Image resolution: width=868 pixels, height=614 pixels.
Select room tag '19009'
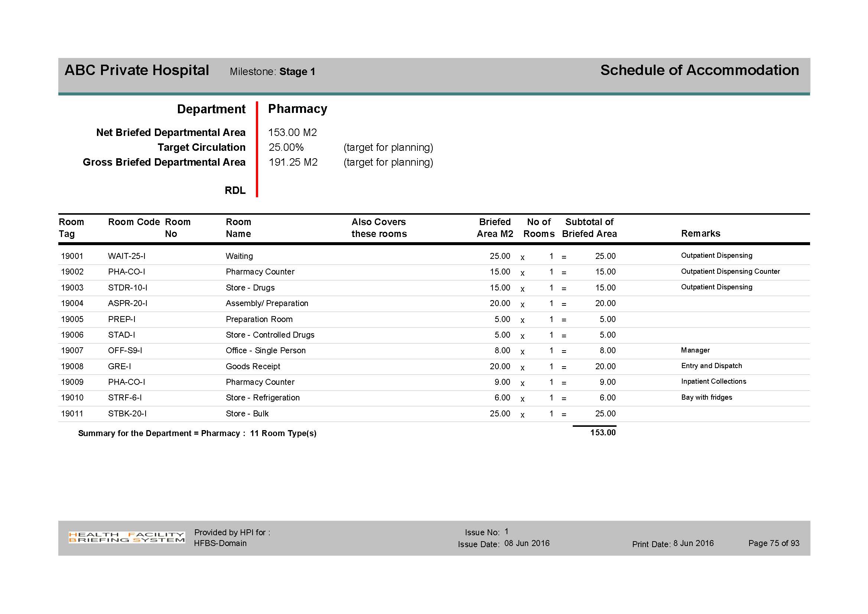[x=72, y=382]
